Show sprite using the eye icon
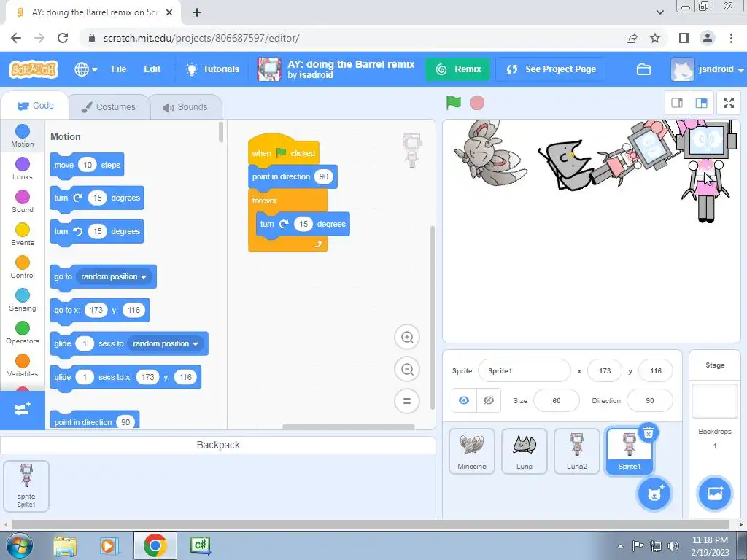Viewport: 747px width, 560px height. tap(464, 400)
